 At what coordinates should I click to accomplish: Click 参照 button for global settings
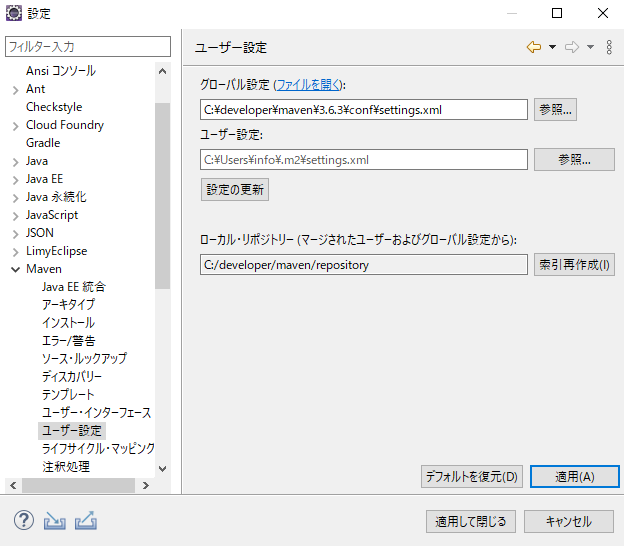(x=555, y=109)
